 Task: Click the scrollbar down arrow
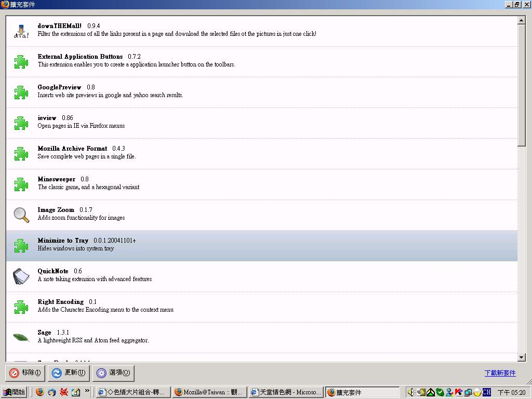(522, 357)
